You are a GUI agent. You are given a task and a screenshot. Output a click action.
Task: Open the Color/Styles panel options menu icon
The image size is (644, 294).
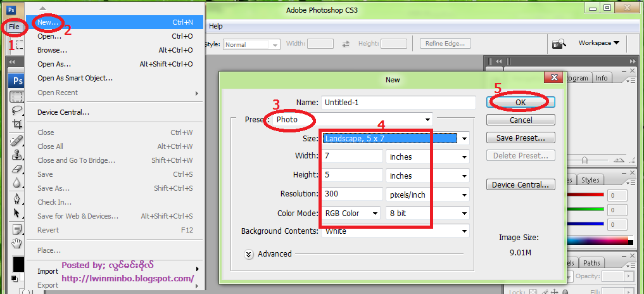631,183
